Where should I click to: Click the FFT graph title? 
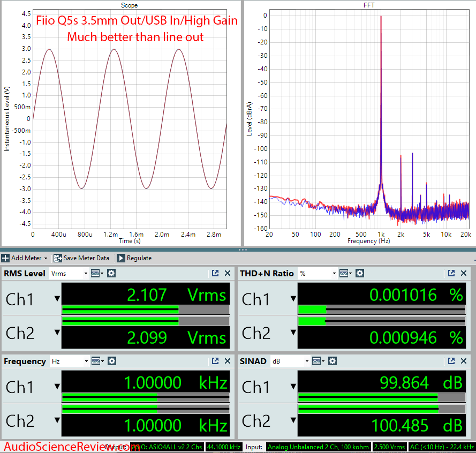tap(369, 5)
